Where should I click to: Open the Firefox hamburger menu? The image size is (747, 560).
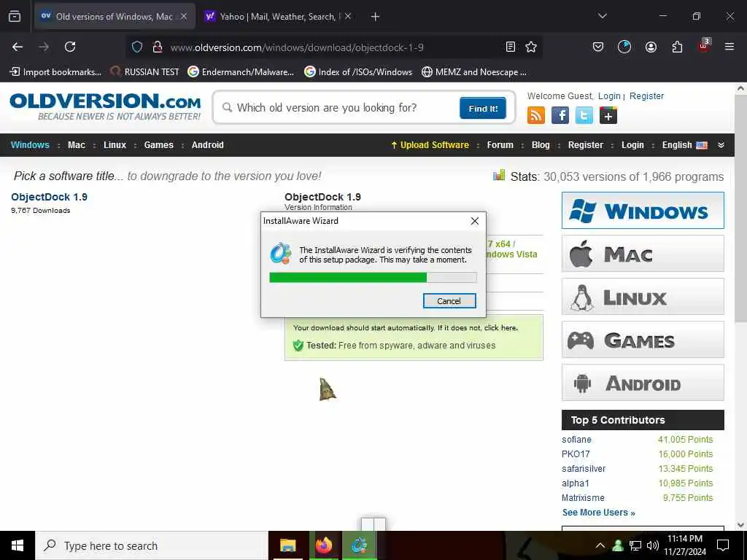(x=729, y=47)
